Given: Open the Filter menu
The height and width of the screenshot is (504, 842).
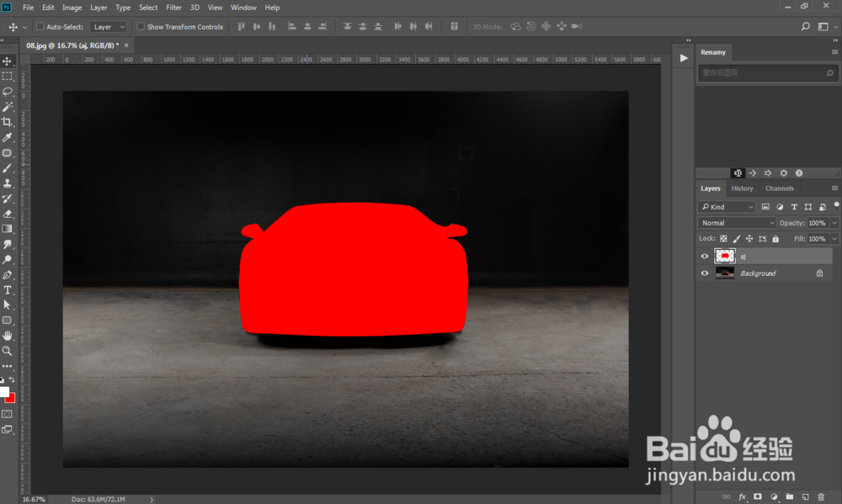Looking at the screenshot, I should 173,8.
